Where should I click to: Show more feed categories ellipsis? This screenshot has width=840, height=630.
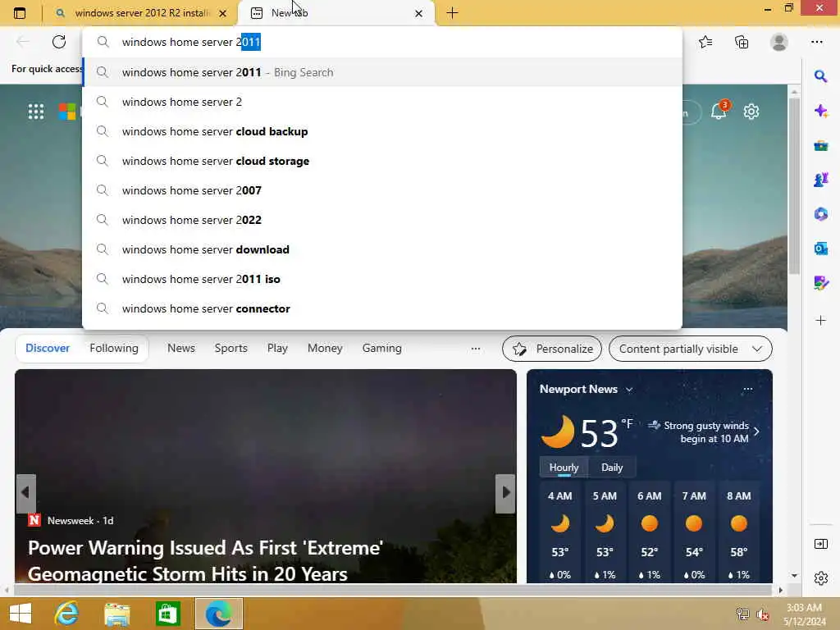click(x=475, y=349)
